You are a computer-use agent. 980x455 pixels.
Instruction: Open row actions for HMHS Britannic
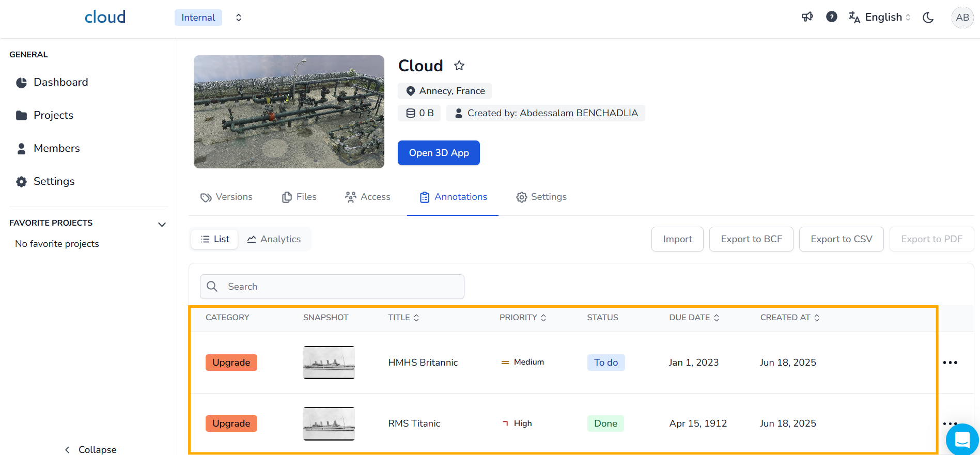pyautogui.click(x=950, y=363)
